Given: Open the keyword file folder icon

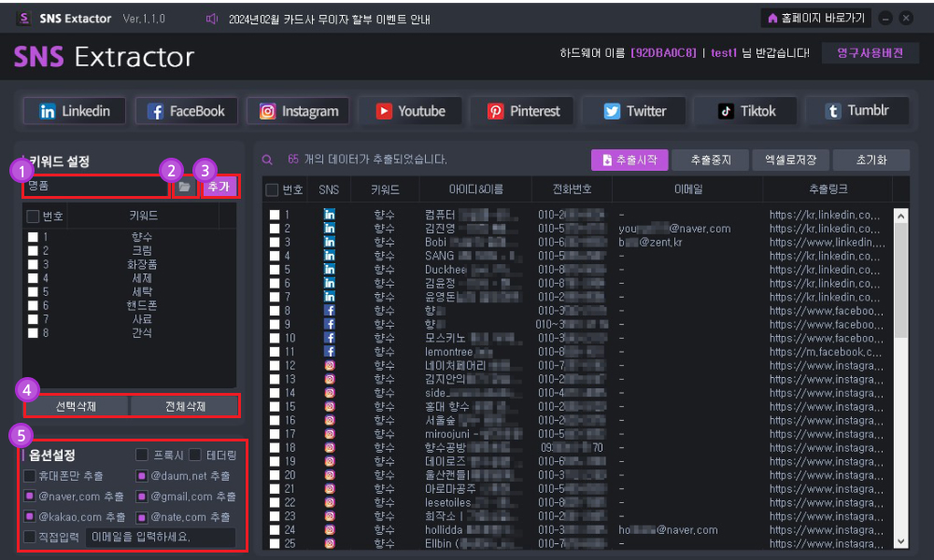Looking at the screenshot, I should coord(185,187).
